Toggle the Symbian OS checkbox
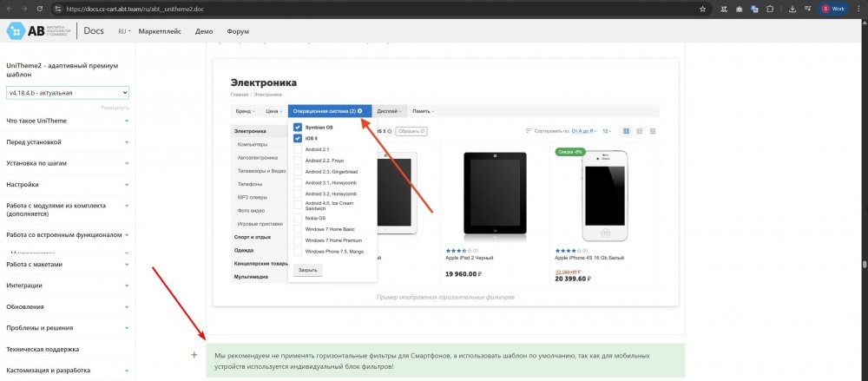This screenshot has width=868, height=381. [x=298, y=128]
